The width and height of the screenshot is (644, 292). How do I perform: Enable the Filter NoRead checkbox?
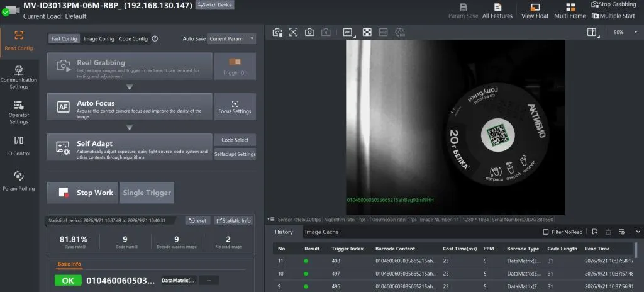coord(546,232)
